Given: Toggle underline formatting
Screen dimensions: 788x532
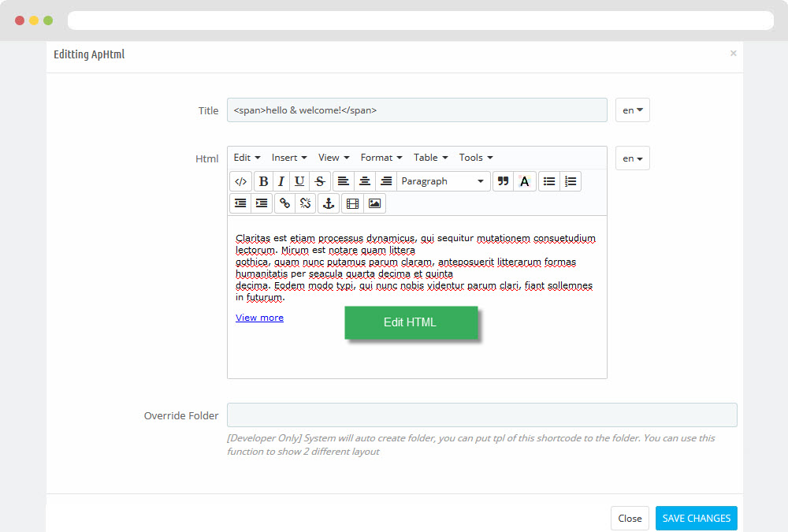Looking at the screenshot, I should coord(299,181).
